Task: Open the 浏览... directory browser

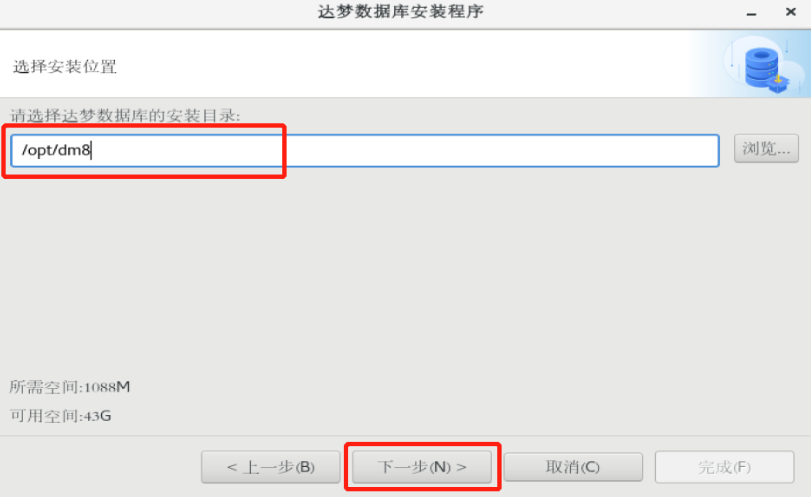Action: point(766,149)
